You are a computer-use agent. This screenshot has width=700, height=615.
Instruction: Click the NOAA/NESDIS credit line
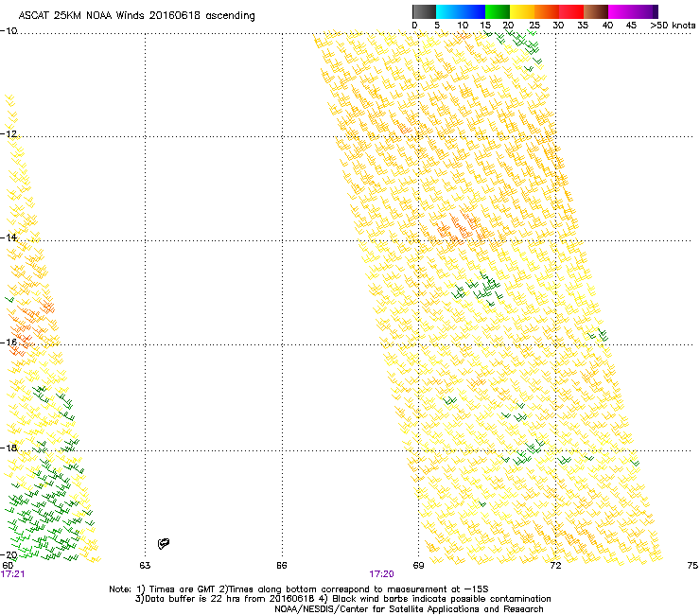(x=409, y=609)
